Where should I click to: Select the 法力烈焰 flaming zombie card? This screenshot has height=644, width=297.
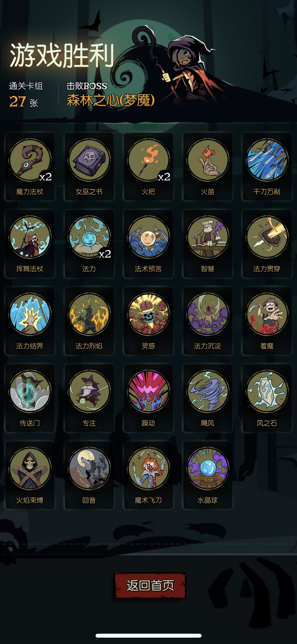(x=89, y=321)
